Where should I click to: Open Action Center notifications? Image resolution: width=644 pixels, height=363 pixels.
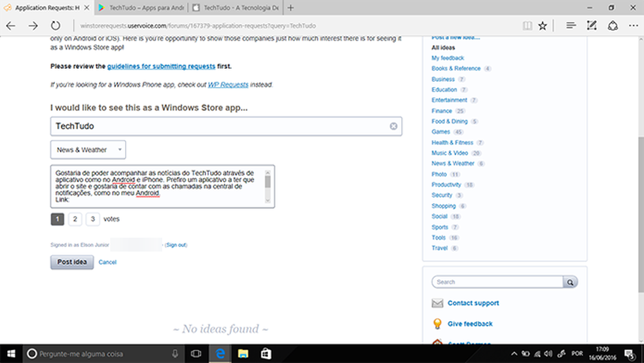629,354
